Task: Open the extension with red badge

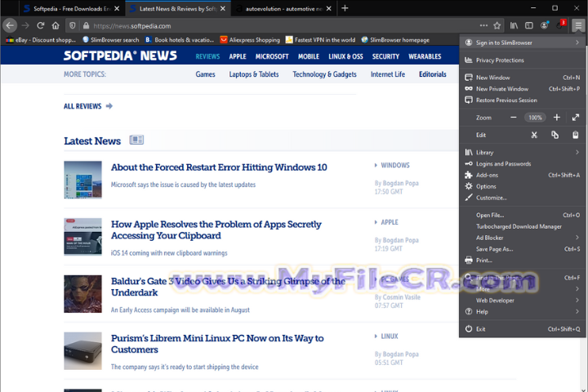Action: click(x=560, y=25)
